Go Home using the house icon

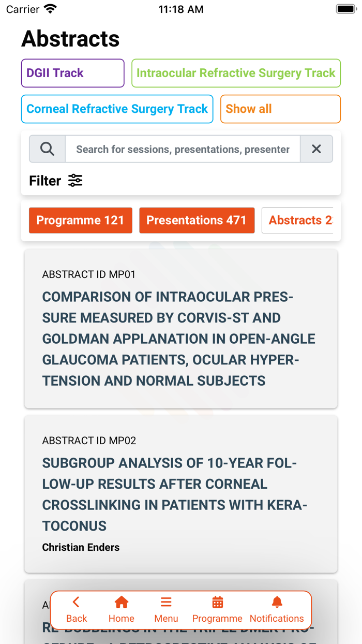click(121, 602)
